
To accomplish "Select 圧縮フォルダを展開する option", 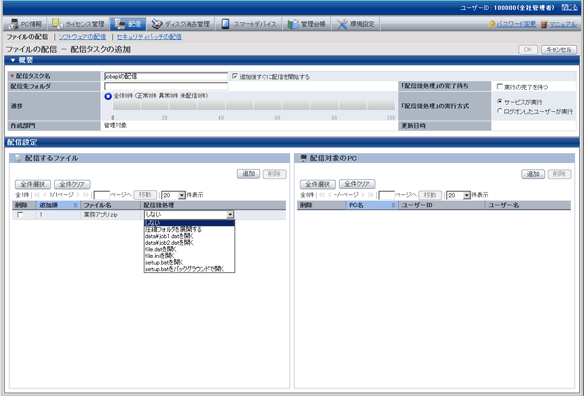I will click(x=189, y=229).
